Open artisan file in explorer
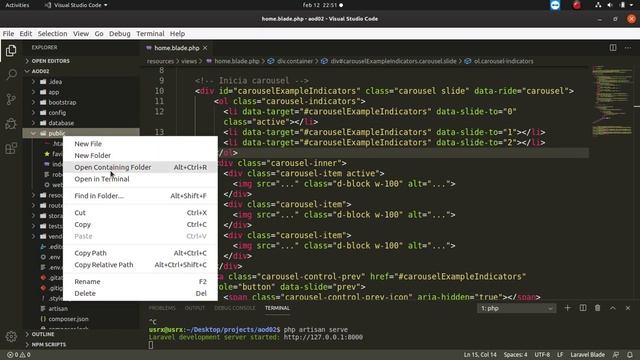Viewport: 640px width, 360px height. 58,309
